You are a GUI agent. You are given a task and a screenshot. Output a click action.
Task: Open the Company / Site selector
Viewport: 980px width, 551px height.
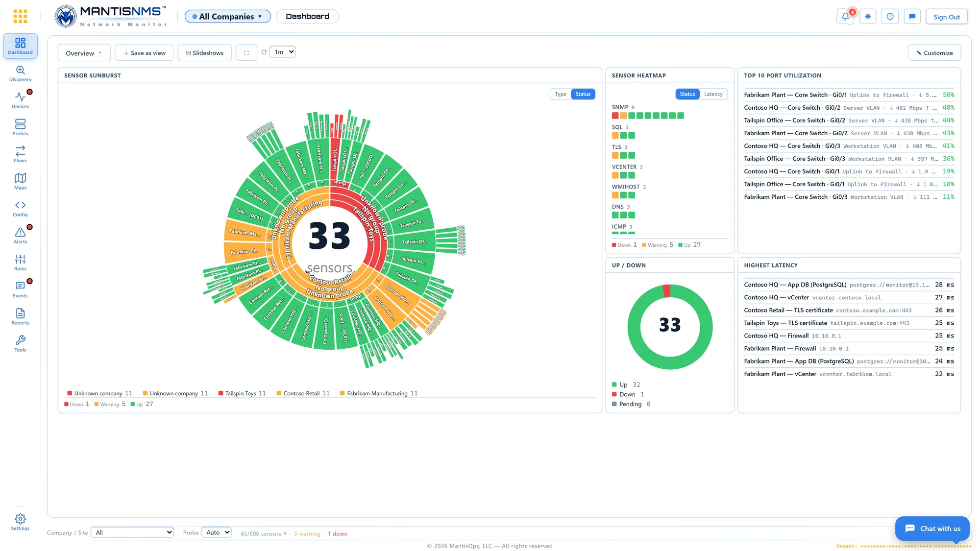(x=132, y=532)
